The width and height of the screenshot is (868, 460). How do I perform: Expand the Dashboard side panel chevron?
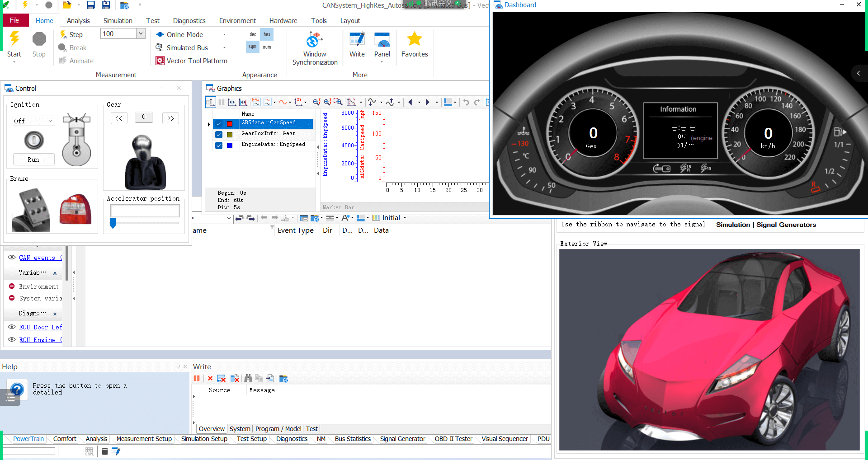coord(859,73)
